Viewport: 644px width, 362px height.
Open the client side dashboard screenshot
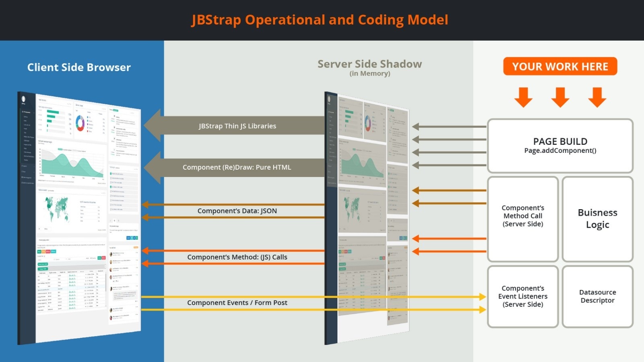(79, 218)
